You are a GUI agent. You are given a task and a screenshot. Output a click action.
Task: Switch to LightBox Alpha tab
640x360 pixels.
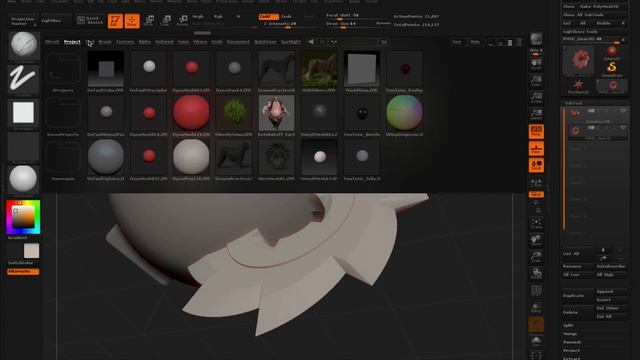[x=144, y=42]
